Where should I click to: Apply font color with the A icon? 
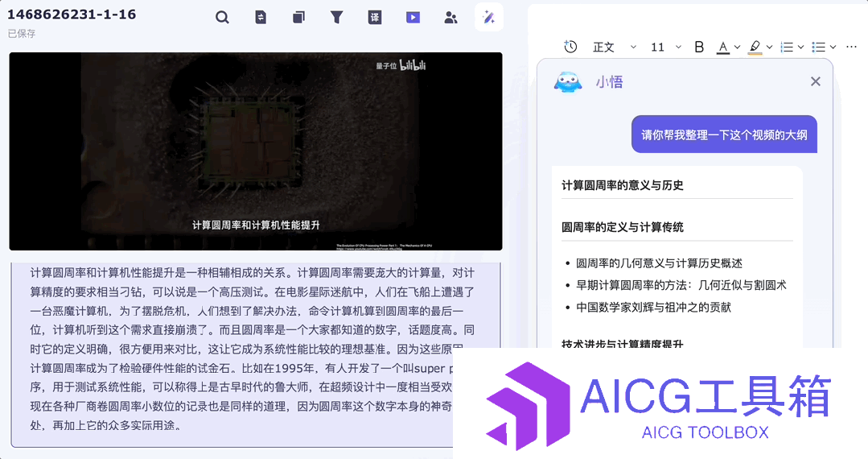click(x=723, y=48)
